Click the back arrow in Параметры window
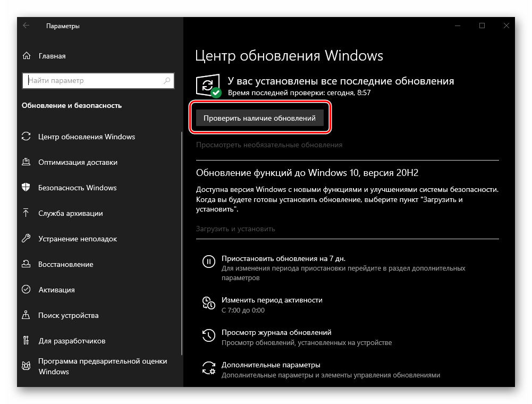This screenshot has width=532, height=404. pyautogui.click(x=26, y=26)
